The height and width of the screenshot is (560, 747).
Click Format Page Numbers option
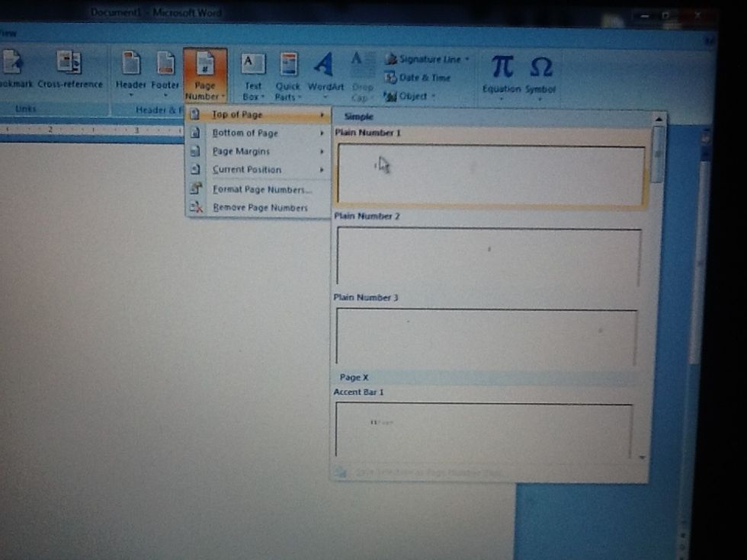(261, 190)
